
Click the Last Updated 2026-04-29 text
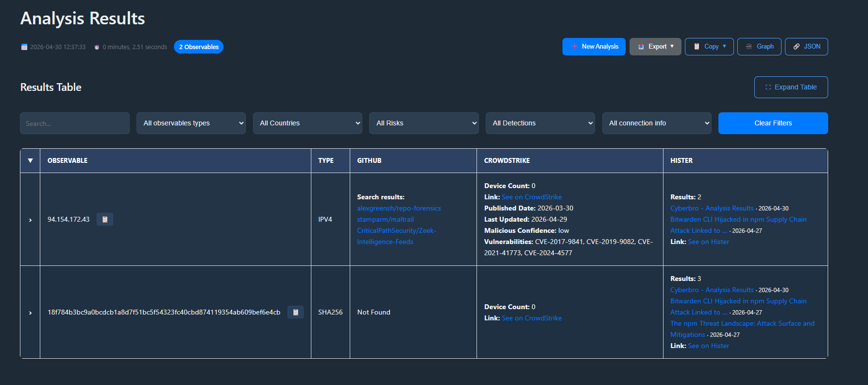click(x=526, y=219)
